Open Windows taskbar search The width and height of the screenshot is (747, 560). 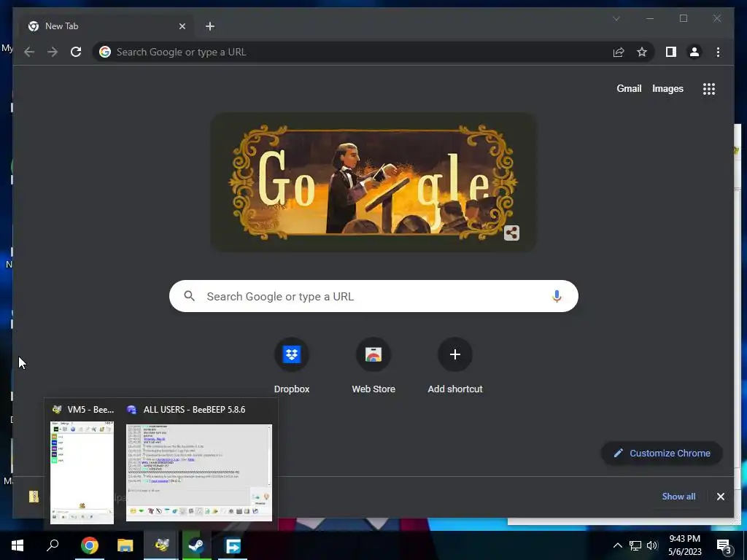click(53, 545)
